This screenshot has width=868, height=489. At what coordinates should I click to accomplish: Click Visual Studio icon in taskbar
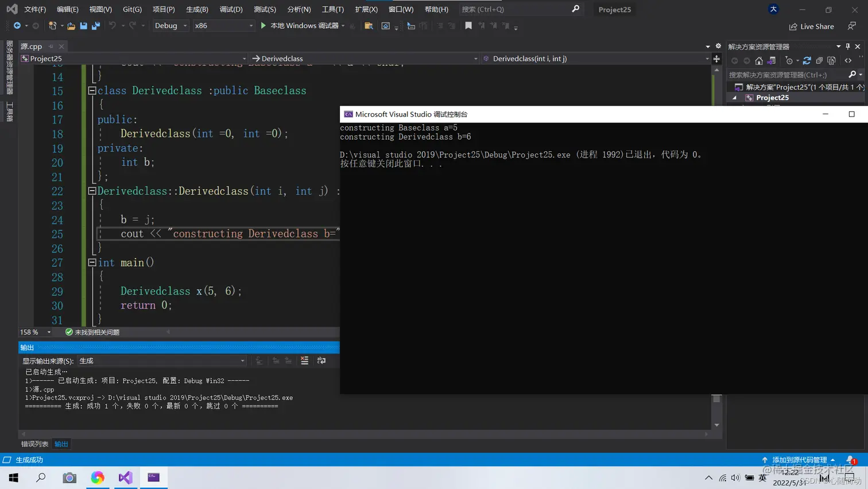tap(125, 478)
